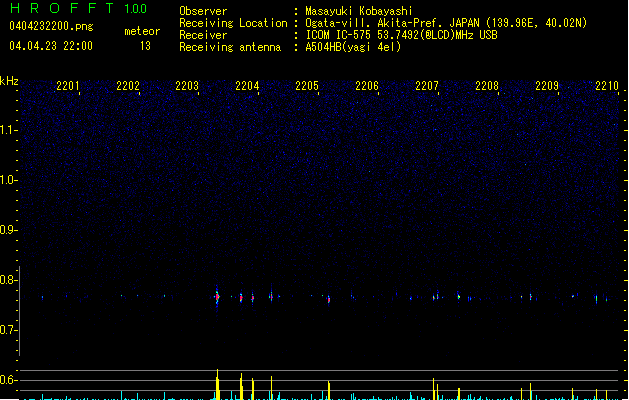Click the 2210 time marker

[x=607, y=86]
